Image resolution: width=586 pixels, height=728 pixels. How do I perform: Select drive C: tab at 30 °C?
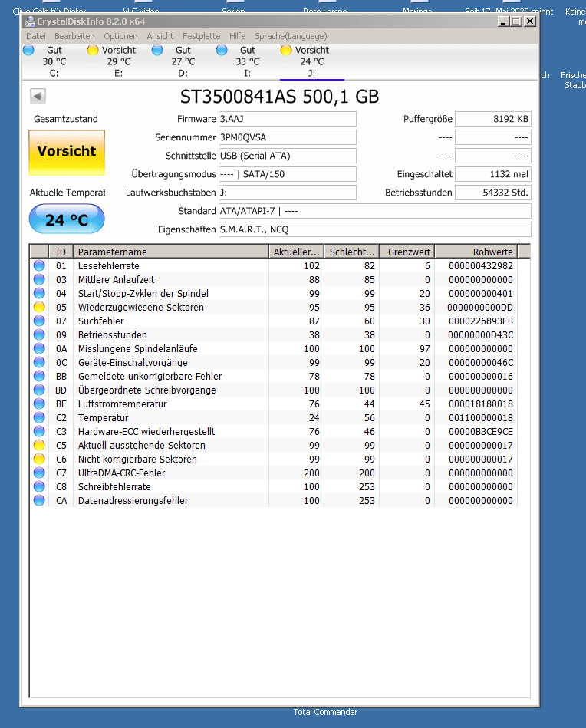(54, 61)
